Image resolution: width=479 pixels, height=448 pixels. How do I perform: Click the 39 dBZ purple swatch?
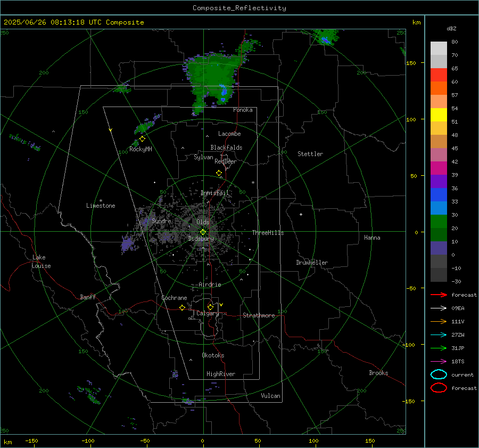click(x=439, y=181)
